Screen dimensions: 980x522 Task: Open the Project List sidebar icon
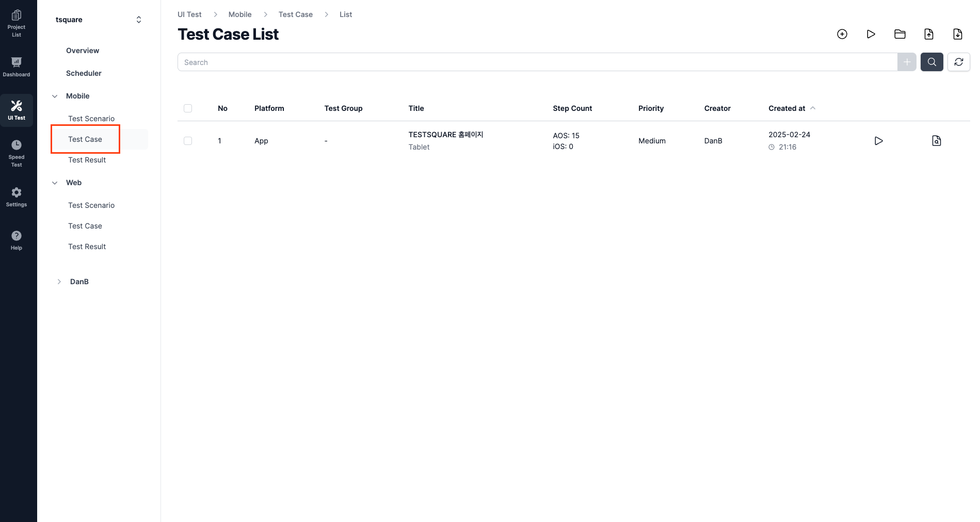pyautogui.click(x=17, y=23)
